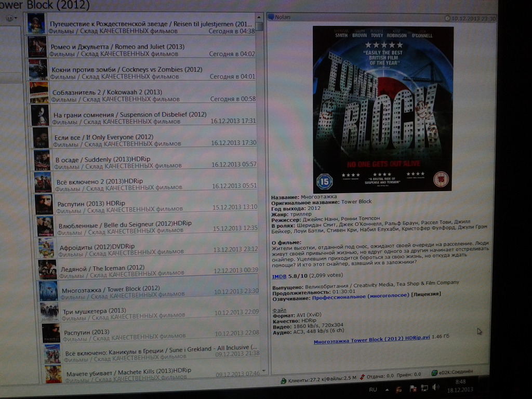Screen dimensions: 532x399
Task: Select 'На грани сомнения / Suspension of Disbelief'
Action: (x=143, y=115)
